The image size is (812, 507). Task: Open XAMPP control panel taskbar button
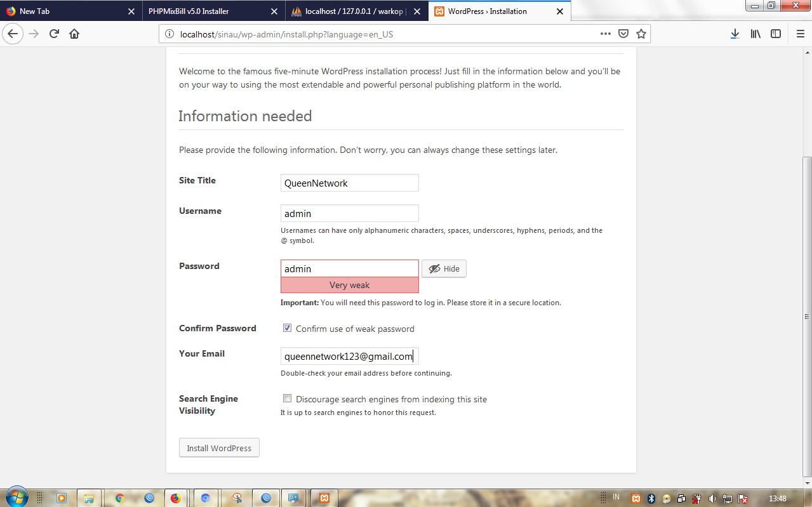click(324, 498)
